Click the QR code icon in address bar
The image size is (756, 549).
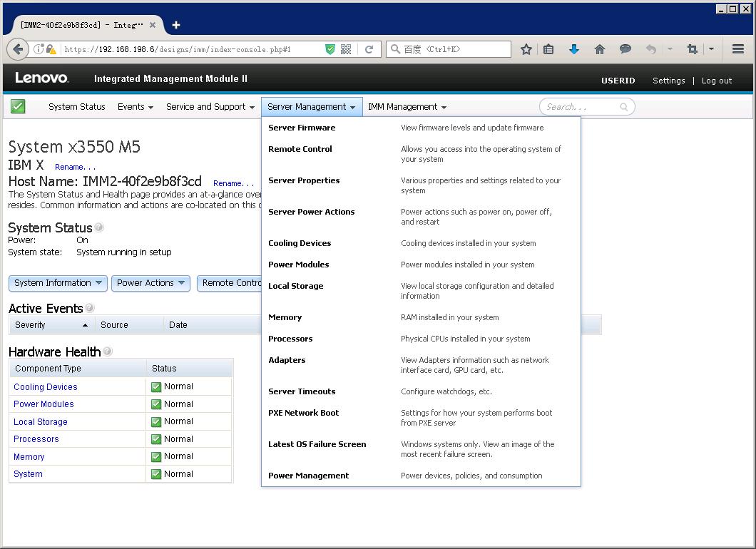click(x=346, y=49)
